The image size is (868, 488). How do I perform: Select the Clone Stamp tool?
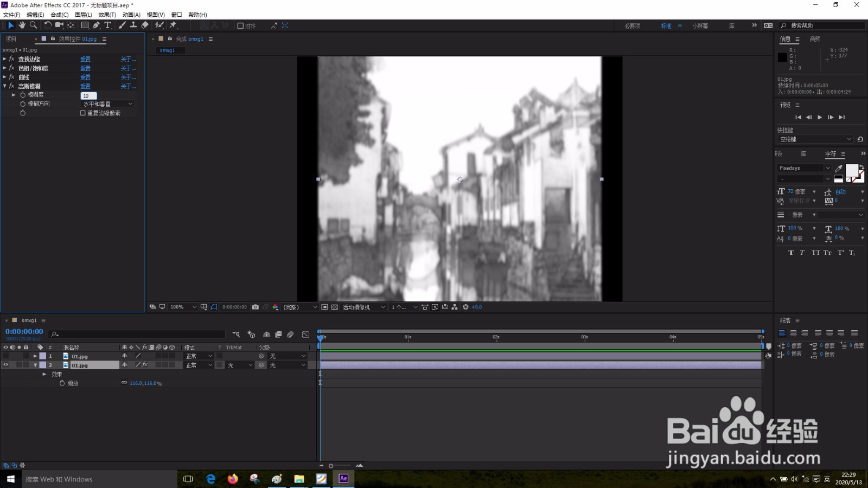(133, 25)
